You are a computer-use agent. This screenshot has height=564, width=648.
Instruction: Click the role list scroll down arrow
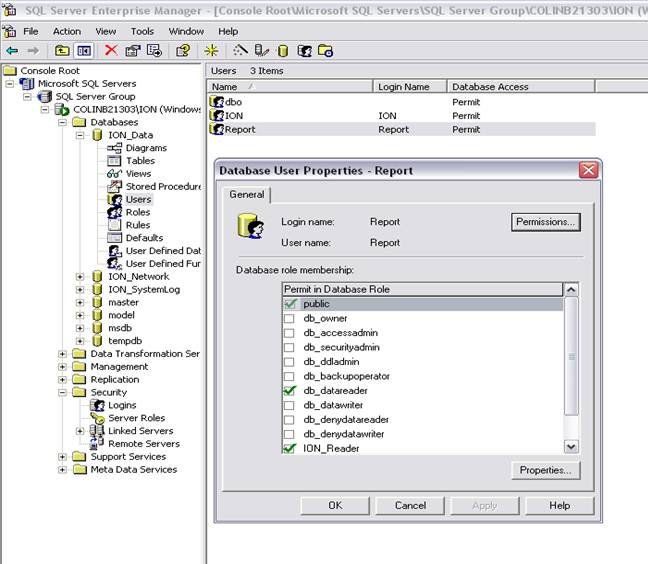tap(571, 447)
